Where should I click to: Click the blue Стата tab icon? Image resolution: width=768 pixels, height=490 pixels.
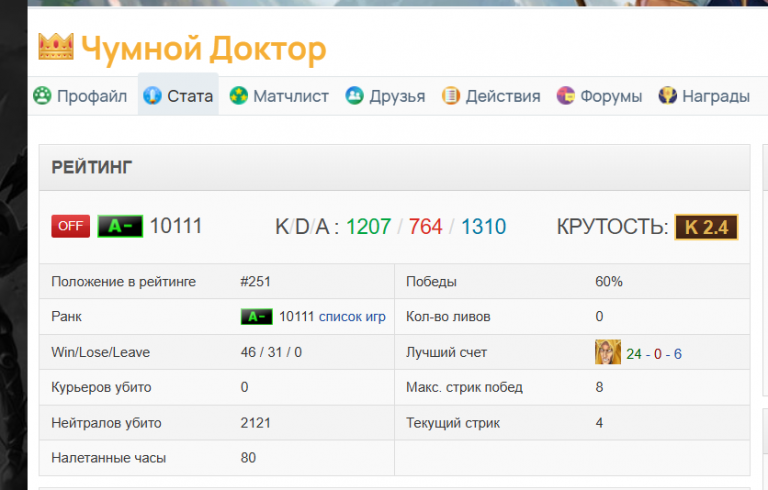(x=152, y=95)
